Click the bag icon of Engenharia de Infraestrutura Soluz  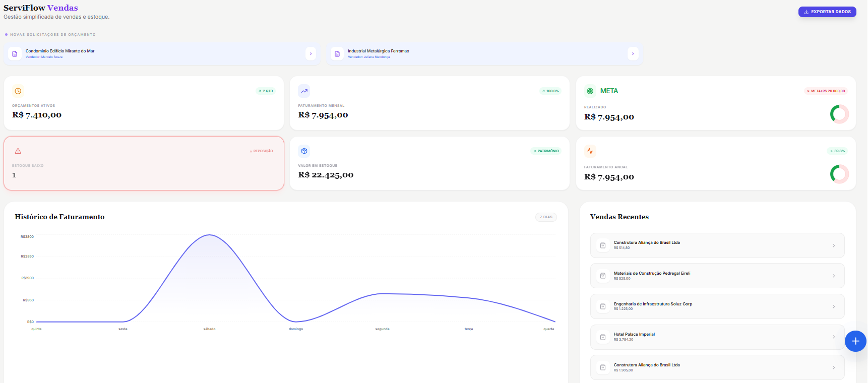click(603, 306)
